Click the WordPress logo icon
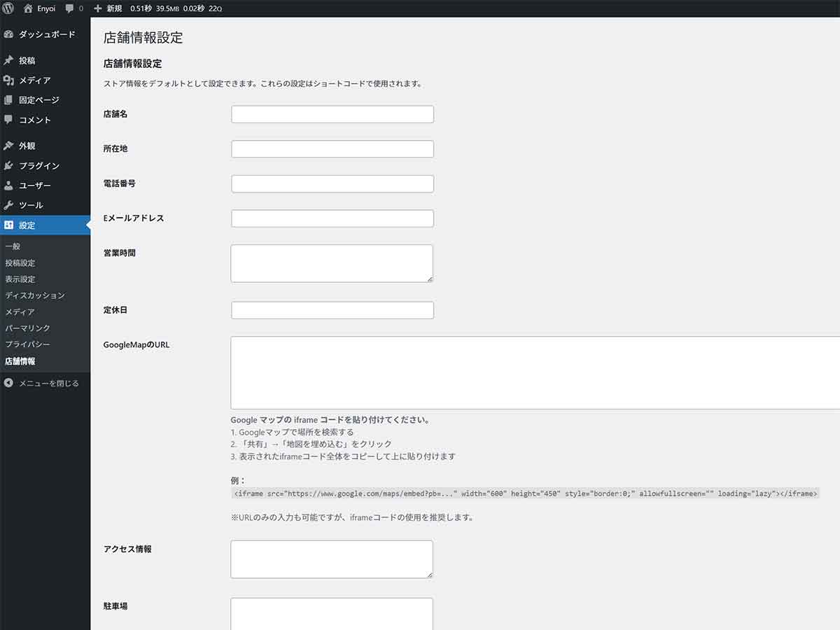840x630 pixels. (8, 8)
